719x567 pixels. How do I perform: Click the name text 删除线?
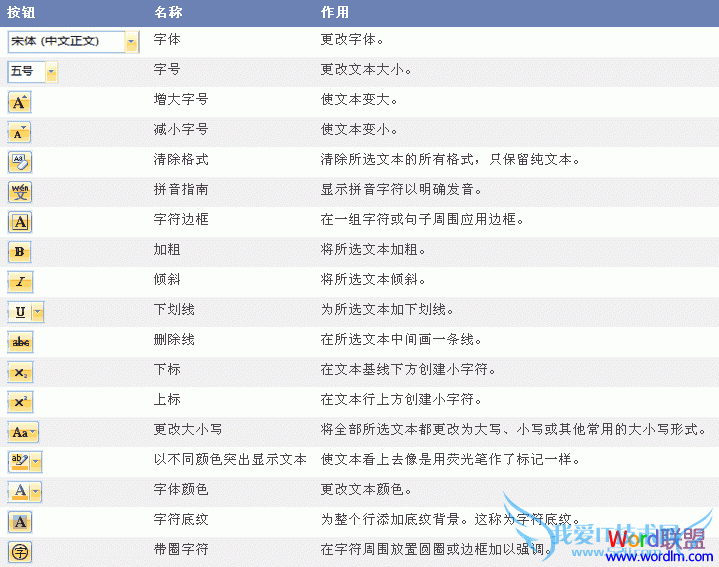pos(174,339)
